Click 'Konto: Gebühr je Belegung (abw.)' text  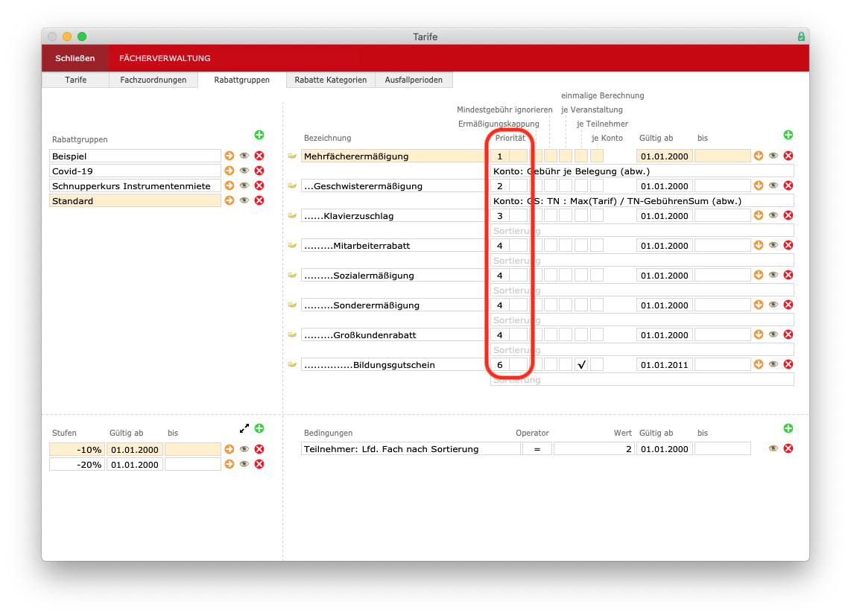coord(572,171)
